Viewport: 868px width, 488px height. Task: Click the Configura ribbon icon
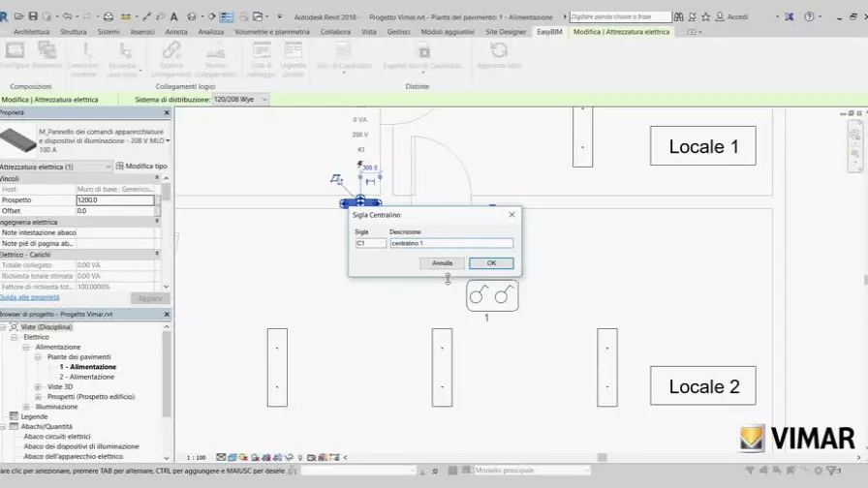(x=15, y=51)
